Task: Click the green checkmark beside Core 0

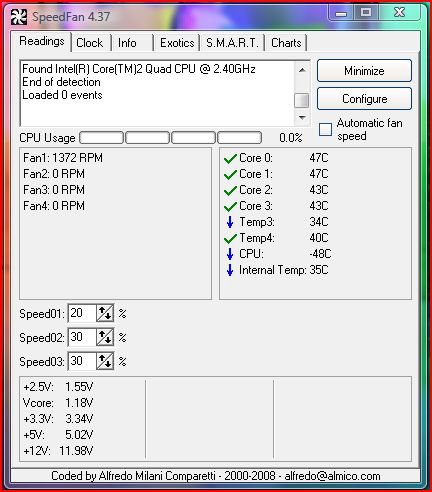Action: click(230, 158)
